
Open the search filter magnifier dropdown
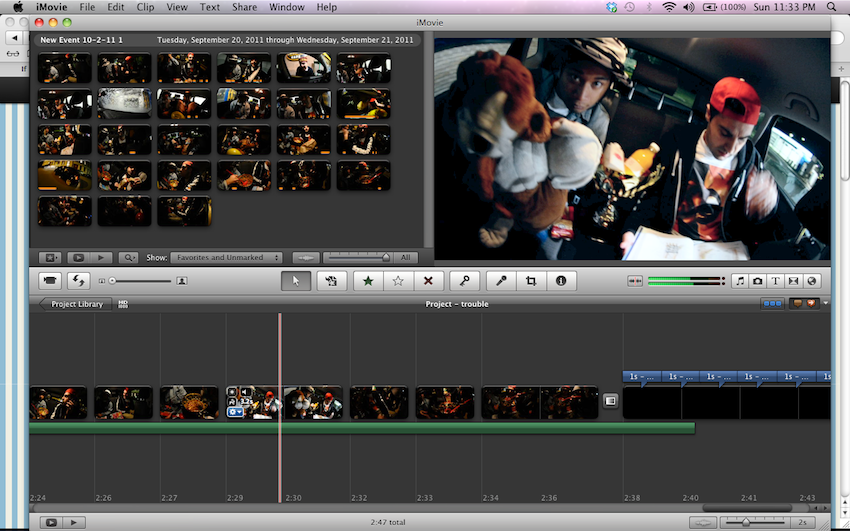click(131, 257)
